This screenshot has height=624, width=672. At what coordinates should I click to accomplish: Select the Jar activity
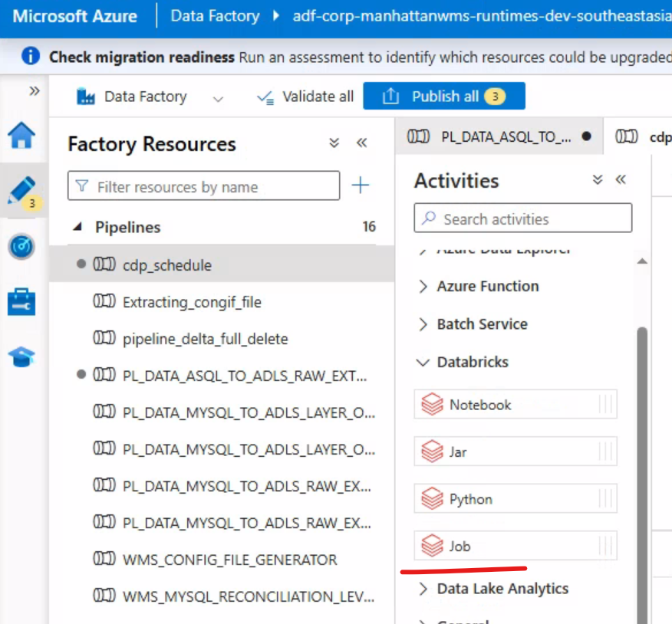[516, 452]
